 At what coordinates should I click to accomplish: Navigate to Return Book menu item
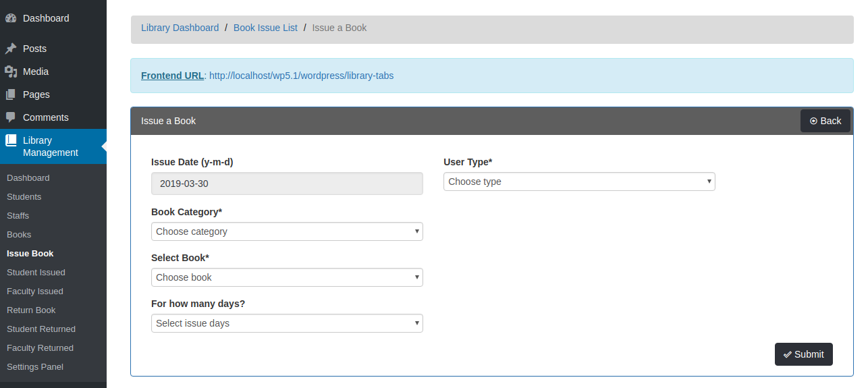point(31,310)
